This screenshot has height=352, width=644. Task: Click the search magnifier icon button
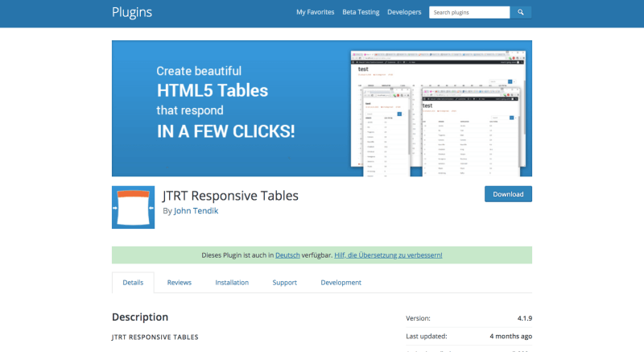tap(520, 12)
